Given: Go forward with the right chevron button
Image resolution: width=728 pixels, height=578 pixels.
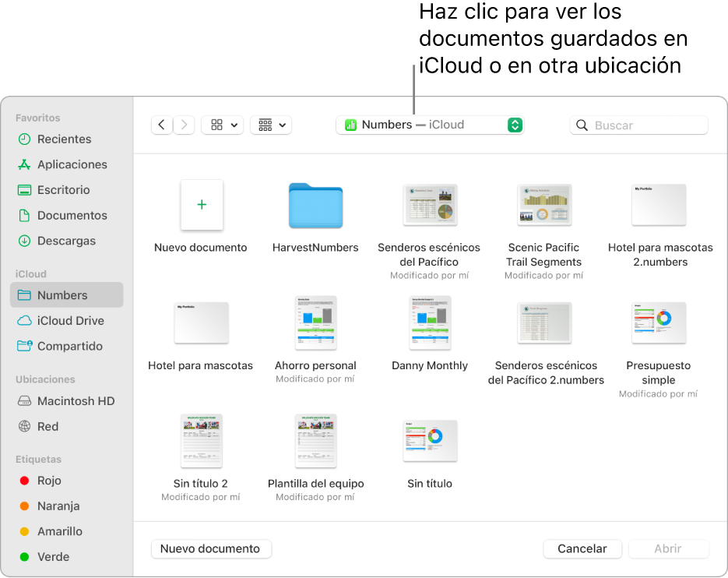Looking at the screenshot, I should 184,125.
